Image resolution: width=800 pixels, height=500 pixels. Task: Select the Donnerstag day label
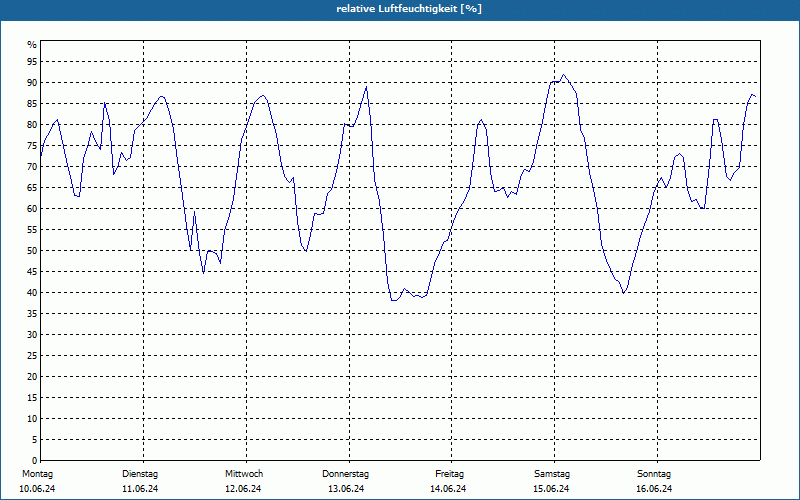pos(345,474)
